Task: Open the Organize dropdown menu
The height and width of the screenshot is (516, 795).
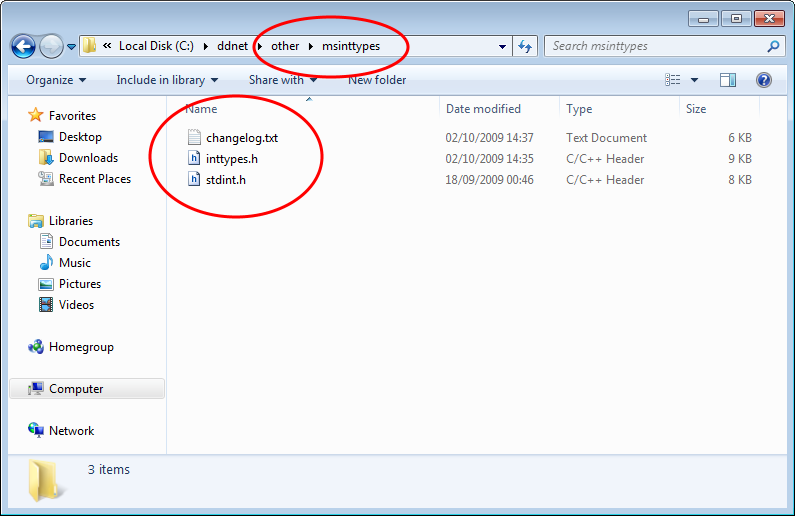Action: 56,80
